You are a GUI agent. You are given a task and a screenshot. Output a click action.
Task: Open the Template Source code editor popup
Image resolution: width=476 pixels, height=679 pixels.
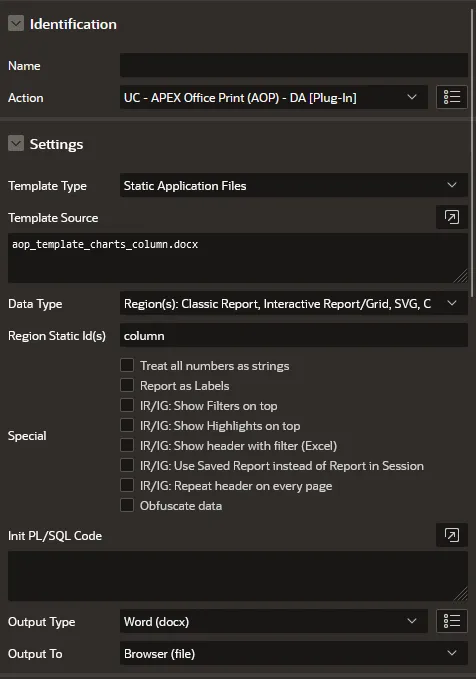coord(452,217)
